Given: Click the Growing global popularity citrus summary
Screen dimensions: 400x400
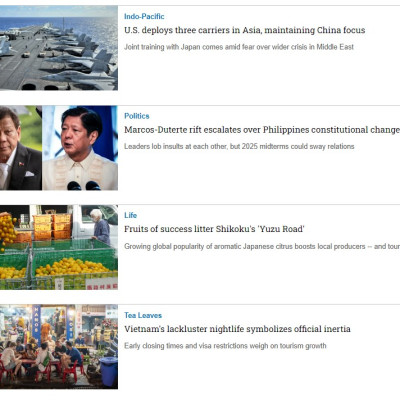Looking at the screenshot, I should coord(262,246).
